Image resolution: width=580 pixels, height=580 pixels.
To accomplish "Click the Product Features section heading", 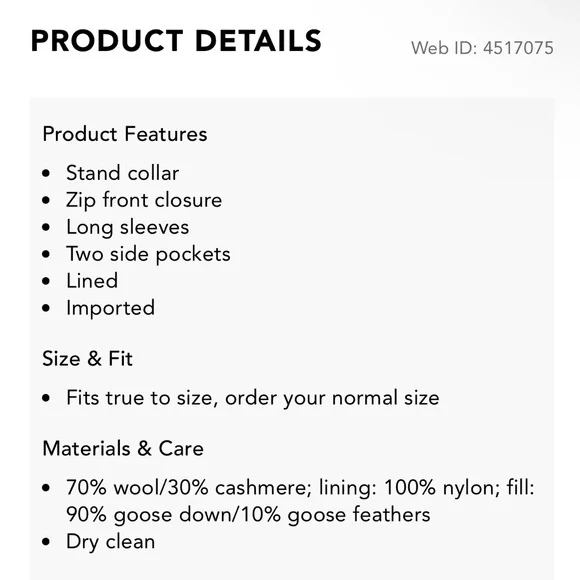I will tap(125, 134).
